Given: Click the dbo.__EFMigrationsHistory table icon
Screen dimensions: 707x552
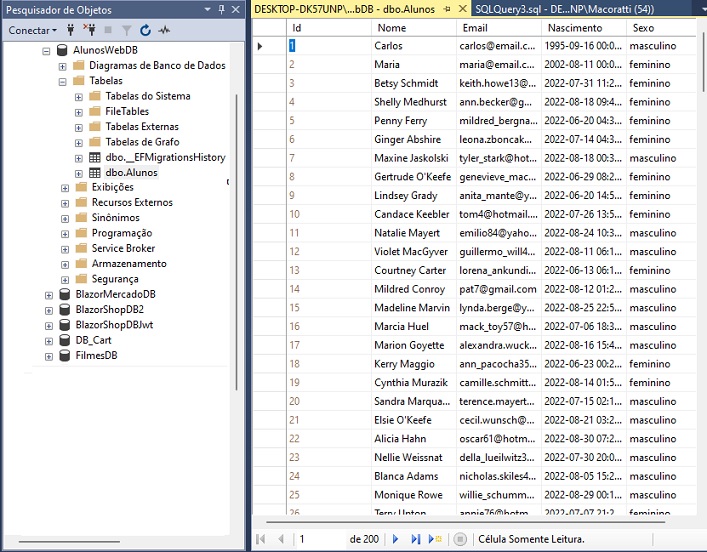Looking at the screenshot, I should tap(95, 157).
